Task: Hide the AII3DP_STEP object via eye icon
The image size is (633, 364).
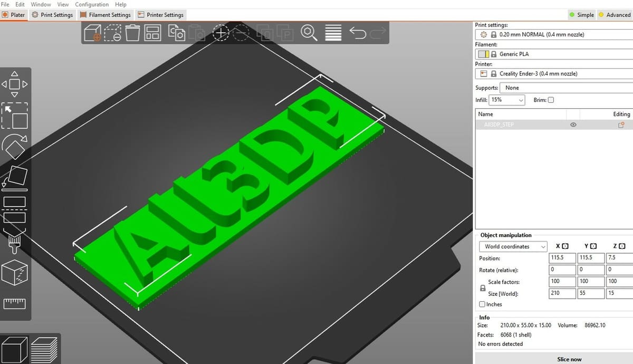Action: coord(573,125)
